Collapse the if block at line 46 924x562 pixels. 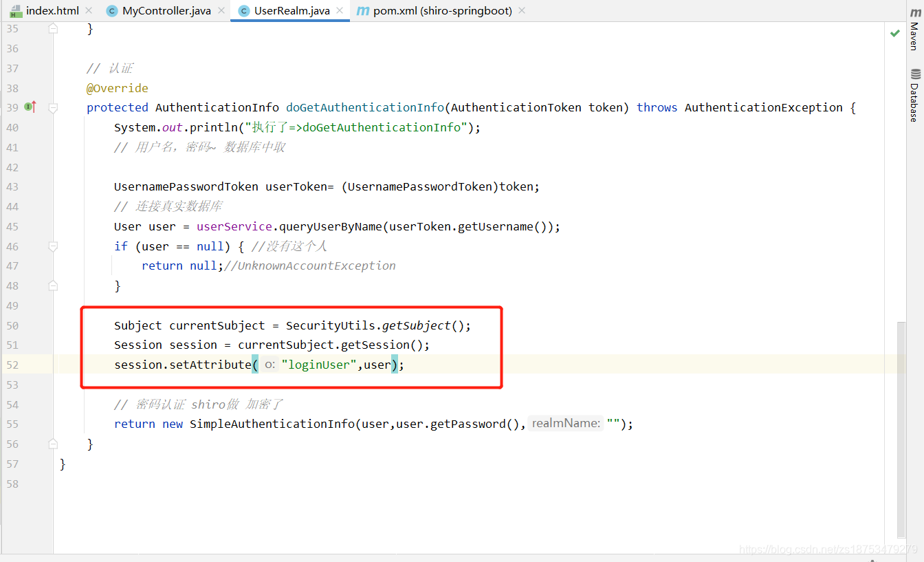point(53,246)
